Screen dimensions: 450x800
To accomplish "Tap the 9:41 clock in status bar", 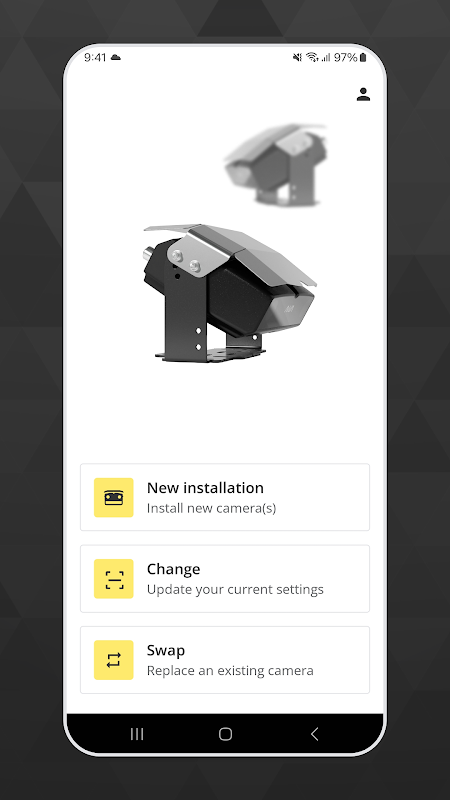I will tap(95, 58).
